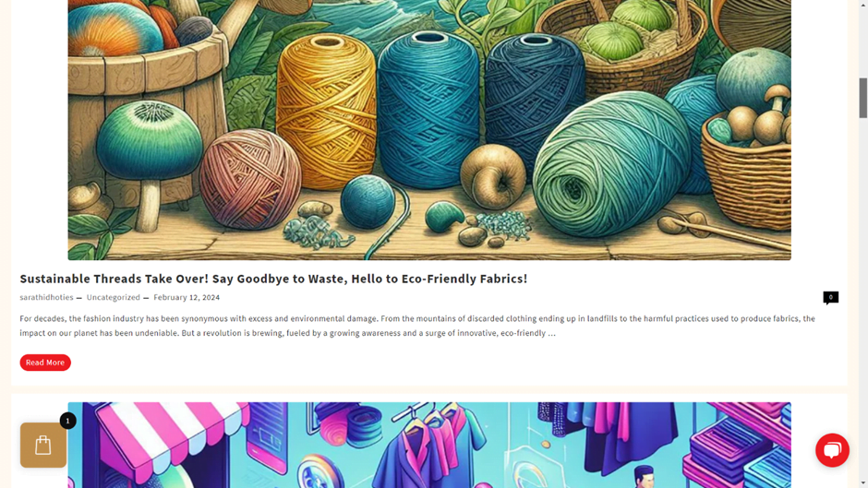
Task: Click the cart item count badge
Action: [67, 421]
